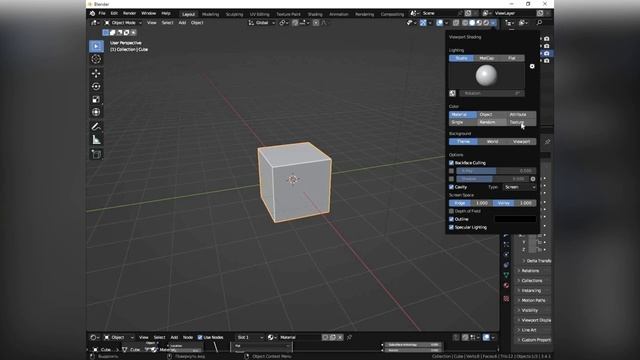Adjust the cavity Ridge slider
Viewport: 640px width, 360px height.
point(471,203)
